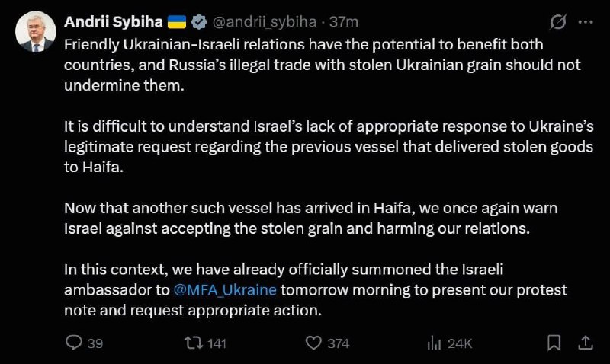Click the Andrii Sybiha display name
The width and height of the screenshot is (610, 364).
click(113, 21)
